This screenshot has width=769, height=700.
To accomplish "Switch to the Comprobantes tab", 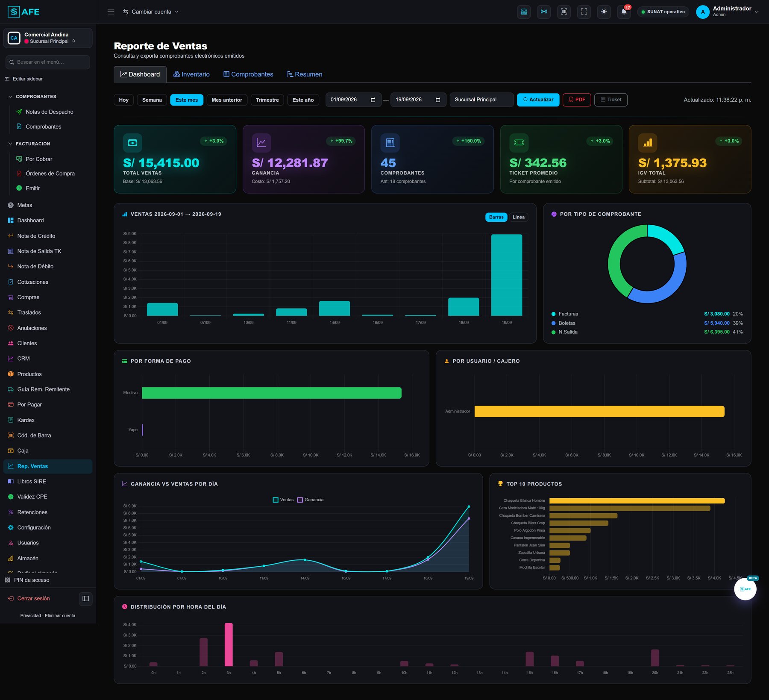I will click(x=248, y=74).
